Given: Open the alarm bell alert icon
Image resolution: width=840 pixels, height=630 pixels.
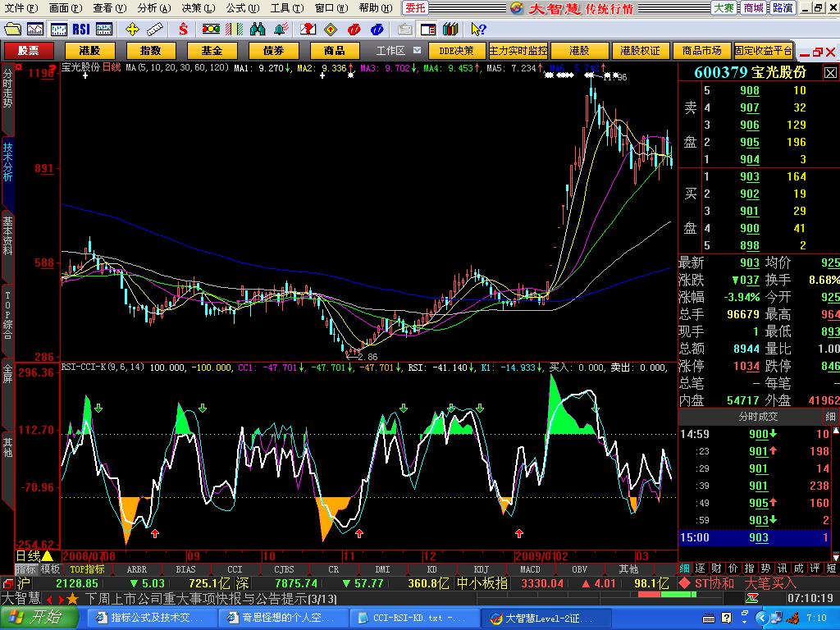Looking at the screenshot, I should click(x=282, y=29).
